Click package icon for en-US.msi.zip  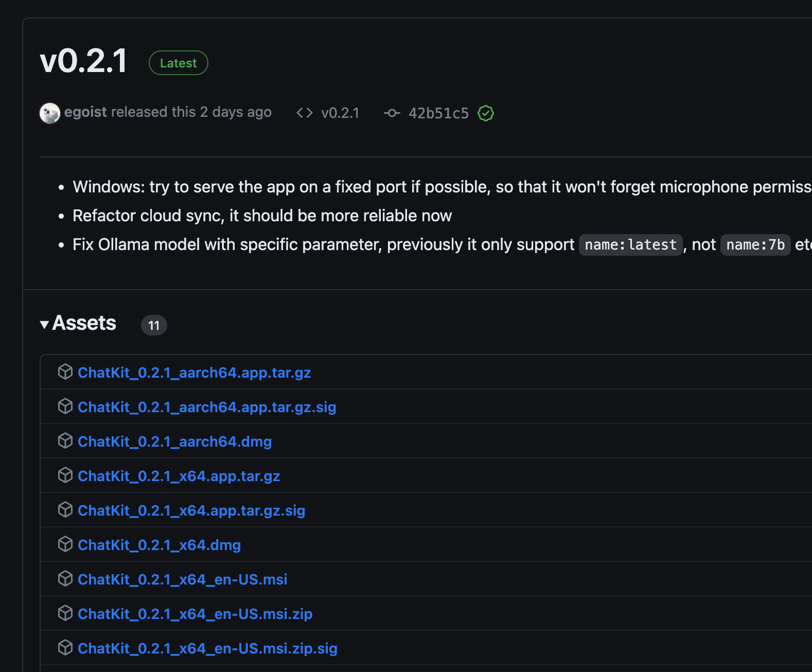65,613
